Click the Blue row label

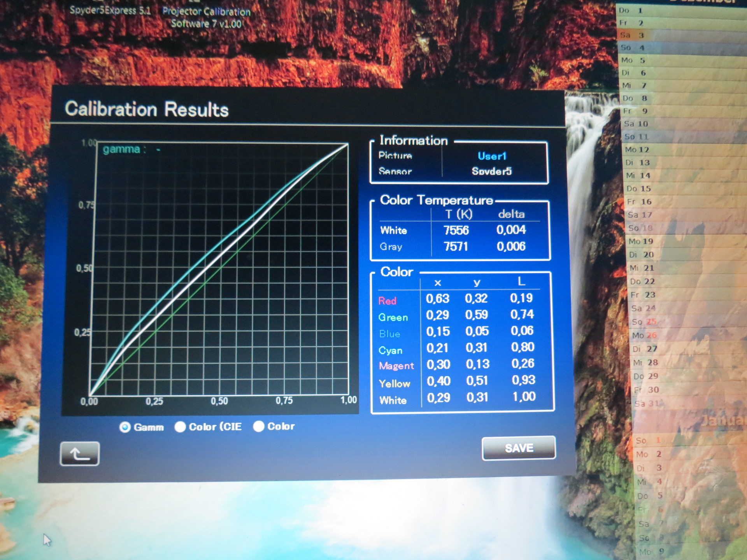(x=389, y=334)
